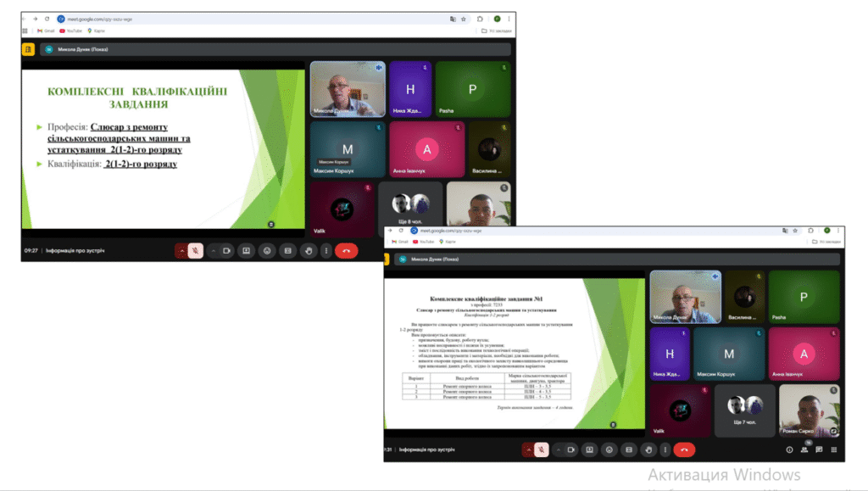Open the participants panel in lower-right window
Image resolution: width=868 pixels, height=491 pixels.
pos(804,449)
